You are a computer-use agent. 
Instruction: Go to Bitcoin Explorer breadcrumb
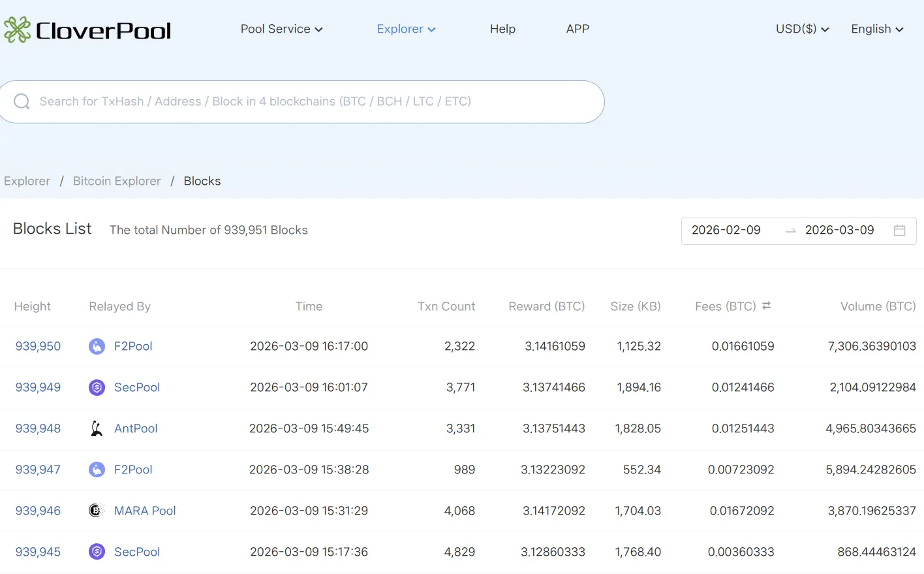coord(117,182)
